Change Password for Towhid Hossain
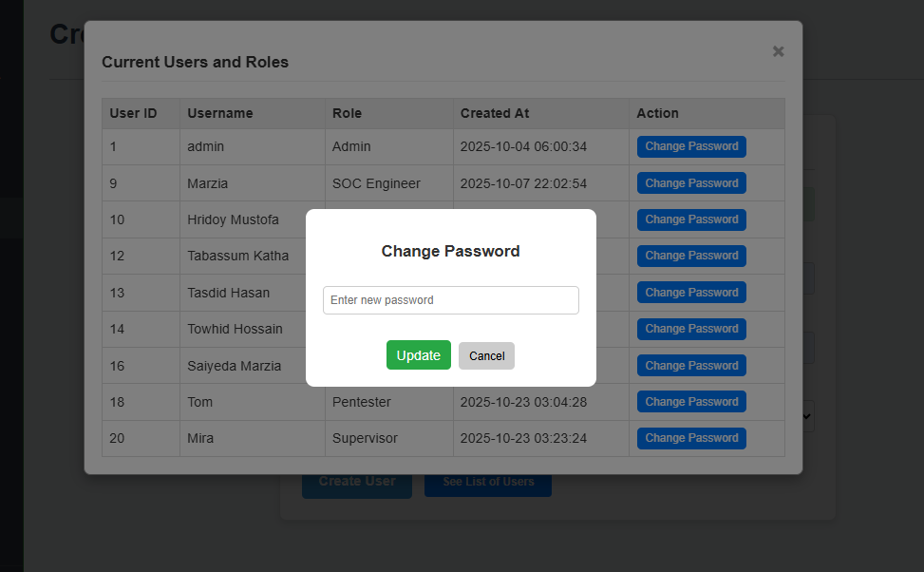924x572 pixels. [x=691, y=329]
